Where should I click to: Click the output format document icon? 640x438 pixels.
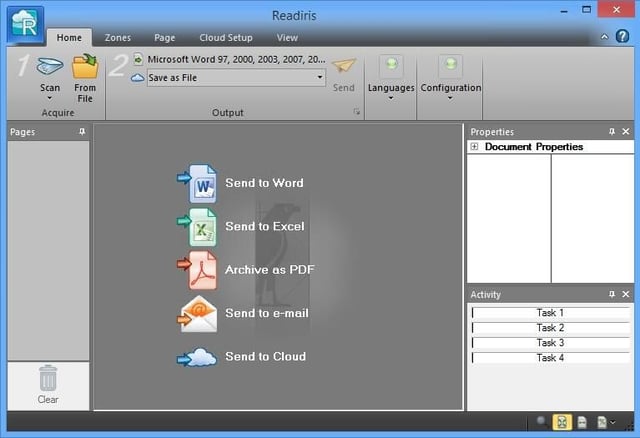[x=138, y=59]
